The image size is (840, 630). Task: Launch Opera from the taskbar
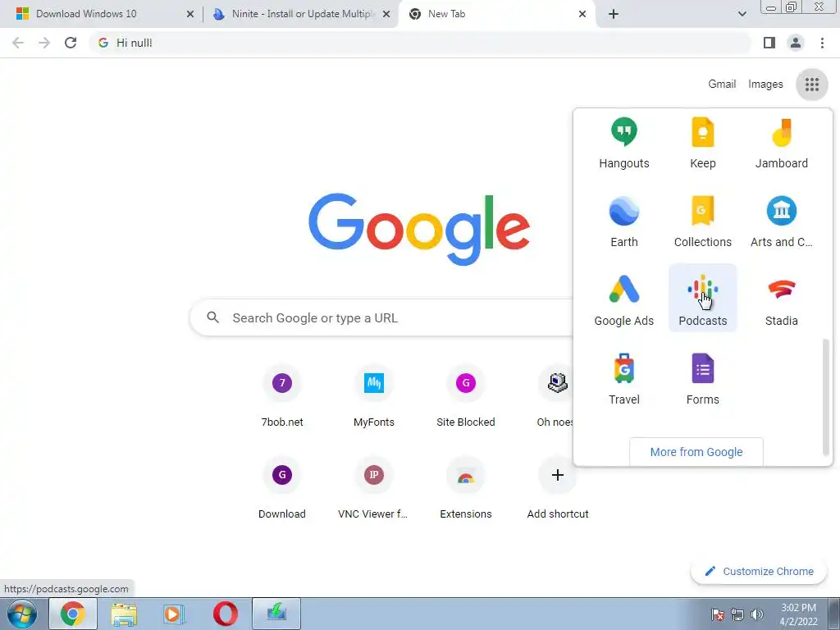[x=225, y=614]
